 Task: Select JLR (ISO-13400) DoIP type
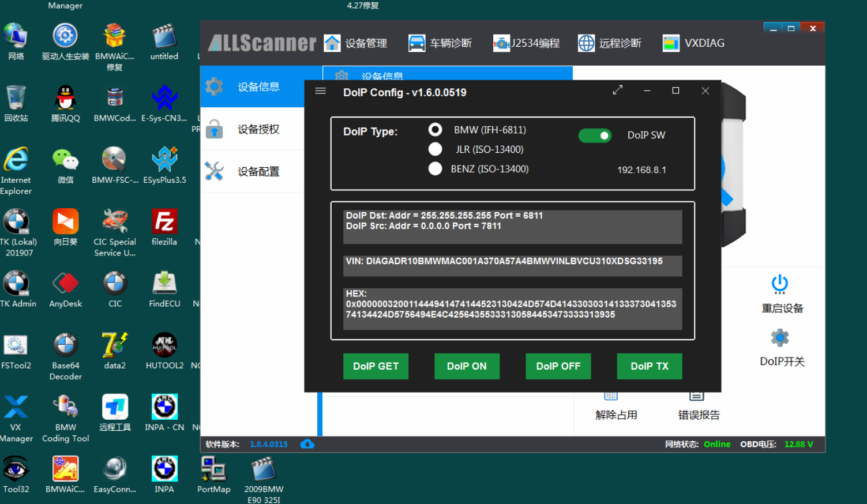click(x=436, y=149)
